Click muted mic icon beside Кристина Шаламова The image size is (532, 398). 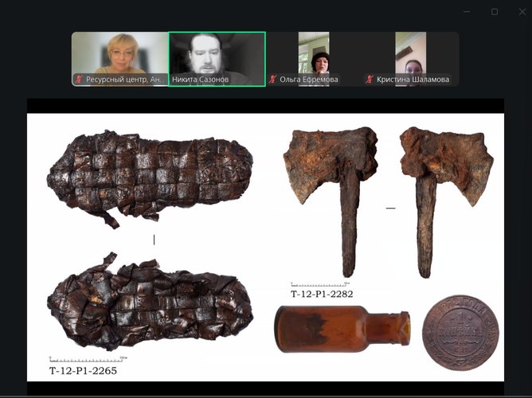pyautogui.click(x=370, y=80)
